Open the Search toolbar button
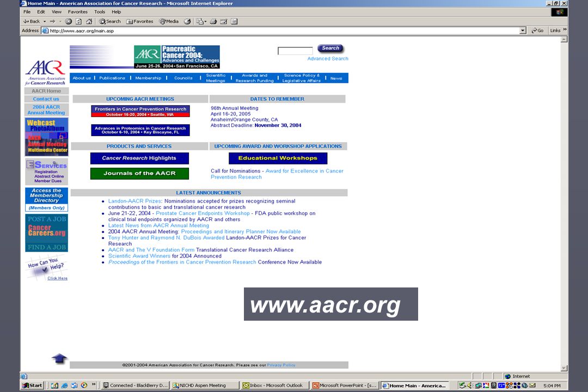588x392 pixels. [110, 21]
